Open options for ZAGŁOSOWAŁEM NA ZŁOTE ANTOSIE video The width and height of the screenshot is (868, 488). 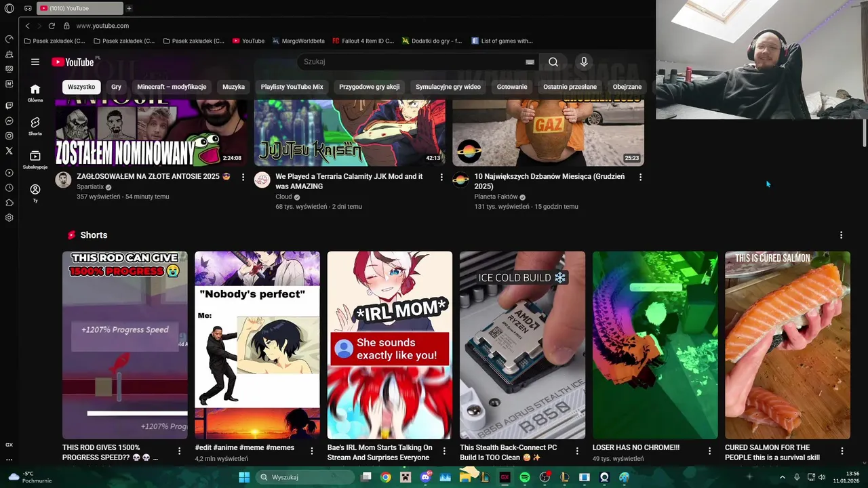[243, 177]
